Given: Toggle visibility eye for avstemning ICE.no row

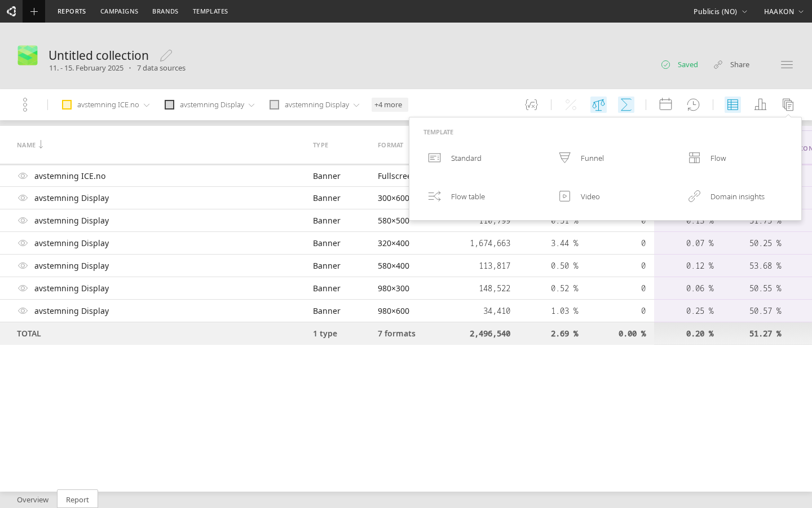Looking at the screenshot, I should pos(23,176).
